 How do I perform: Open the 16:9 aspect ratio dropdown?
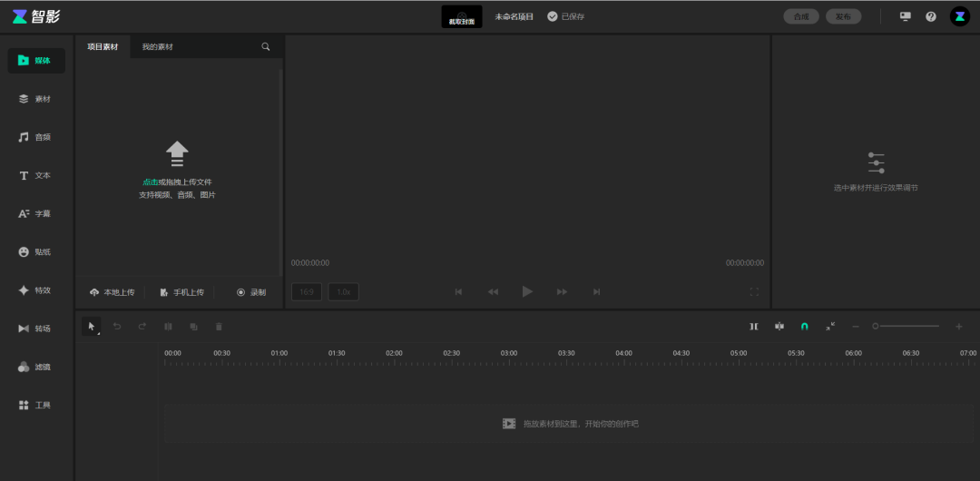[x=307, y=291]
